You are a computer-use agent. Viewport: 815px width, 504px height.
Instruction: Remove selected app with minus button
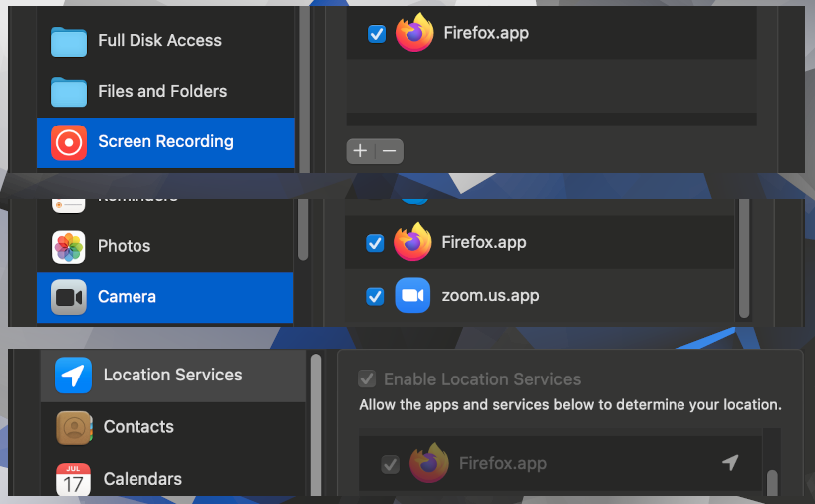(389, 151)
